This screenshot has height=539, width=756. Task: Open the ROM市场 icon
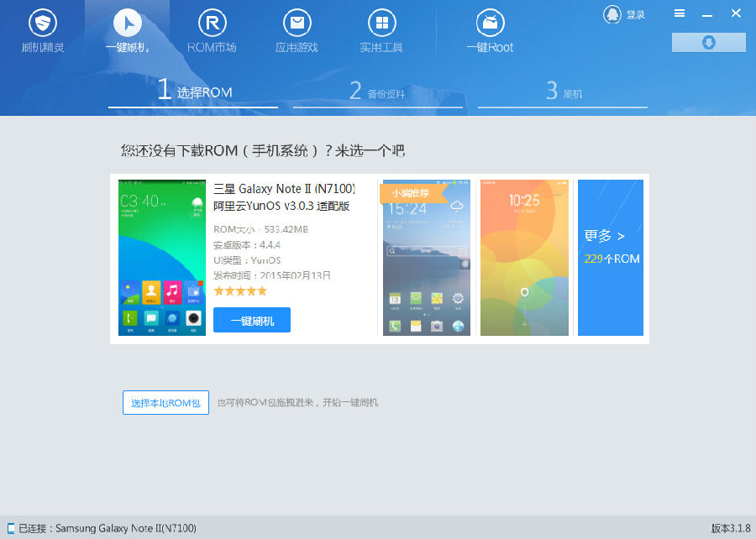pos(213,23)
